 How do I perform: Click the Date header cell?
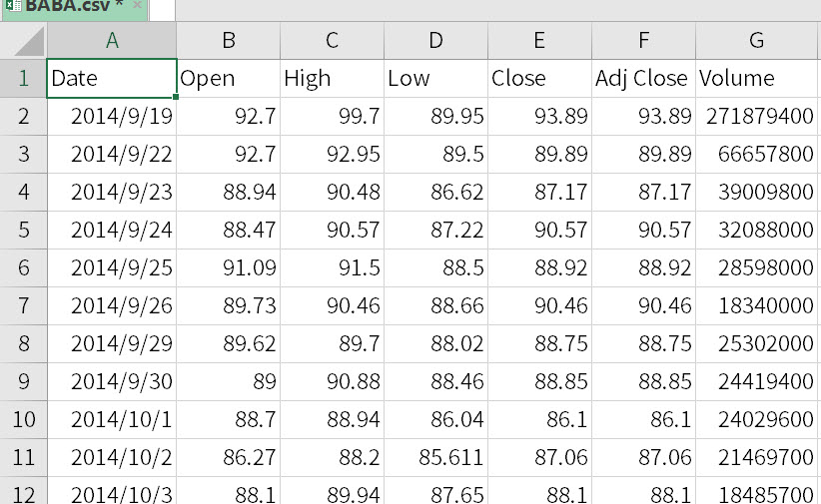coord(112,78)
